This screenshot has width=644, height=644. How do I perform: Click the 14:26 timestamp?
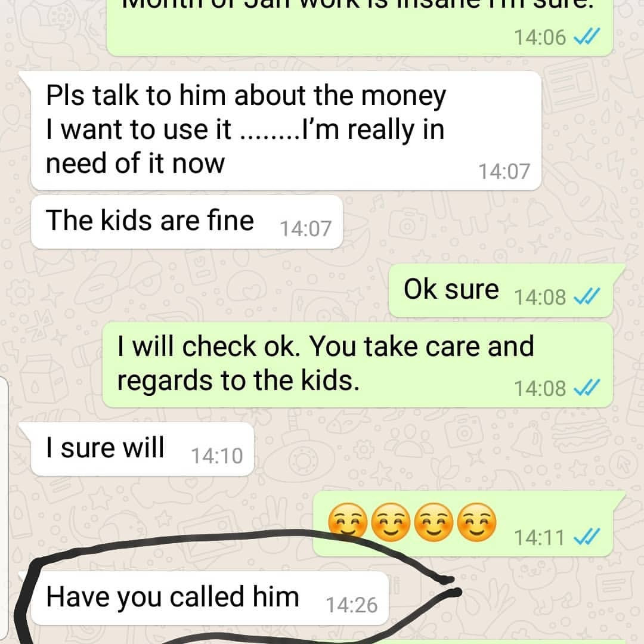tap(352, 605)
